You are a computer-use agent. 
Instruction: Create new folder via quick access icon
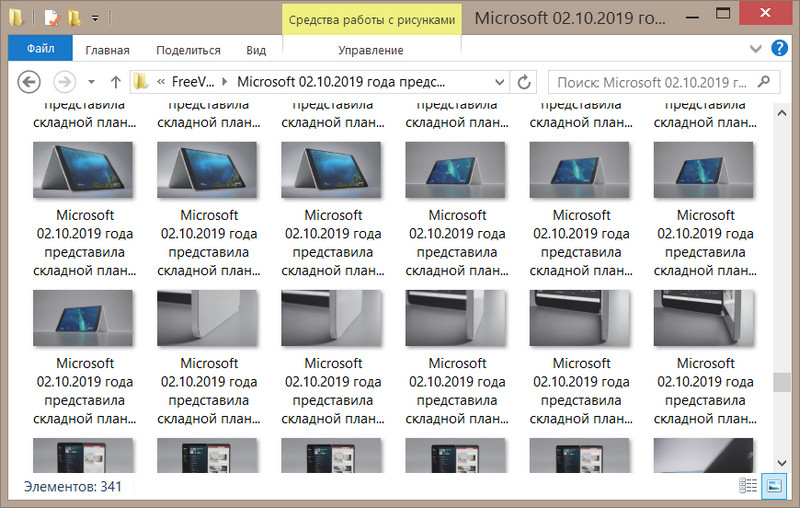click(74, 18)
